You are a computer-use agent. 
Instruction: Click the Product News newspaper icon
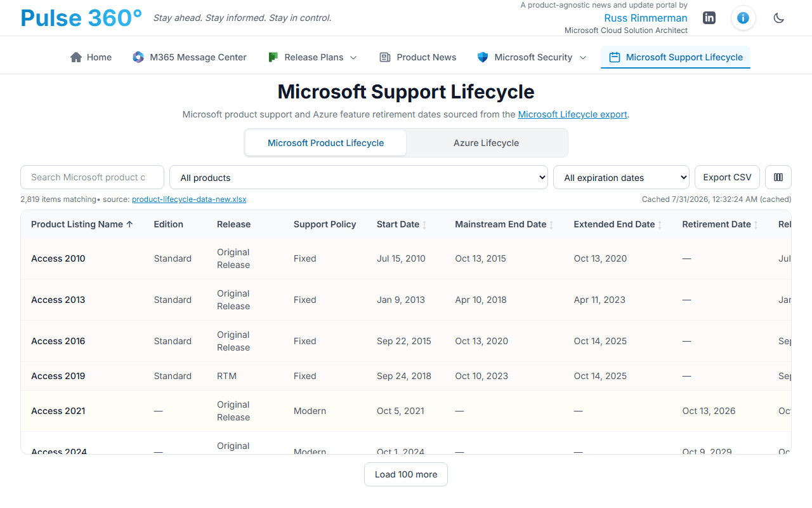384,57
